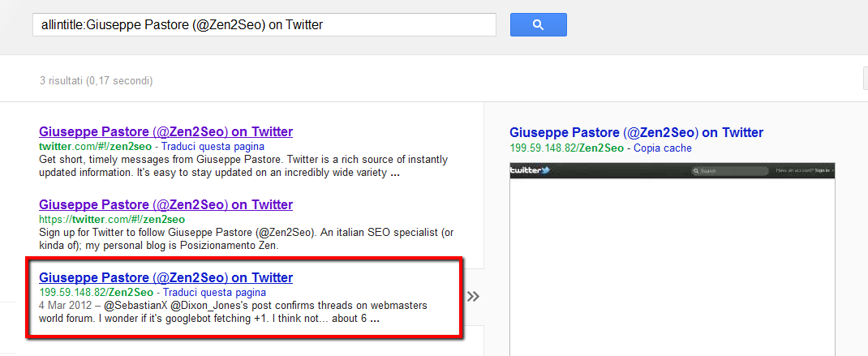Click the https://twitter.com/#!/zen2seo URL of the second result

coord(111,219)
